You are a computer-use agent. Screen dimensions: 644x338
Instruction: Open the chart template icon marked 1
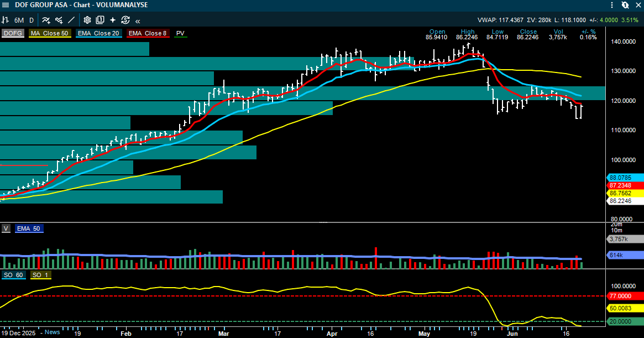(x=100, y=20)
